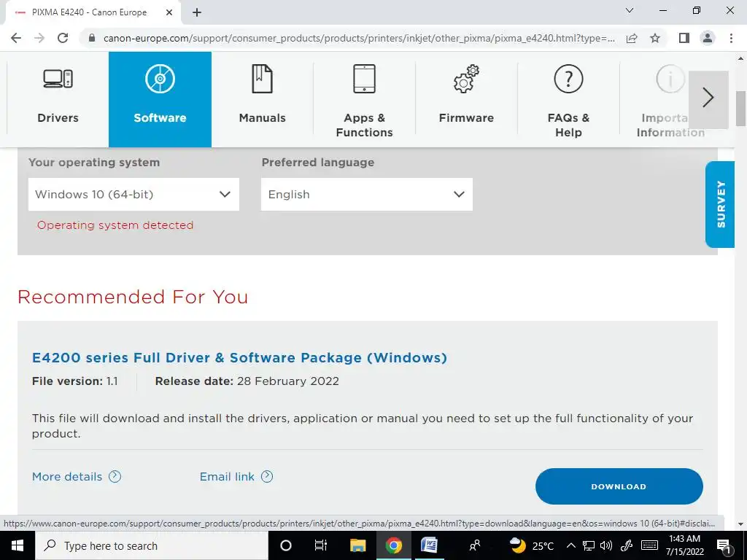Click the Email link circle icon
Image resolution: width=747 pixels, height=560 pixels.
[x=267, y=476]
